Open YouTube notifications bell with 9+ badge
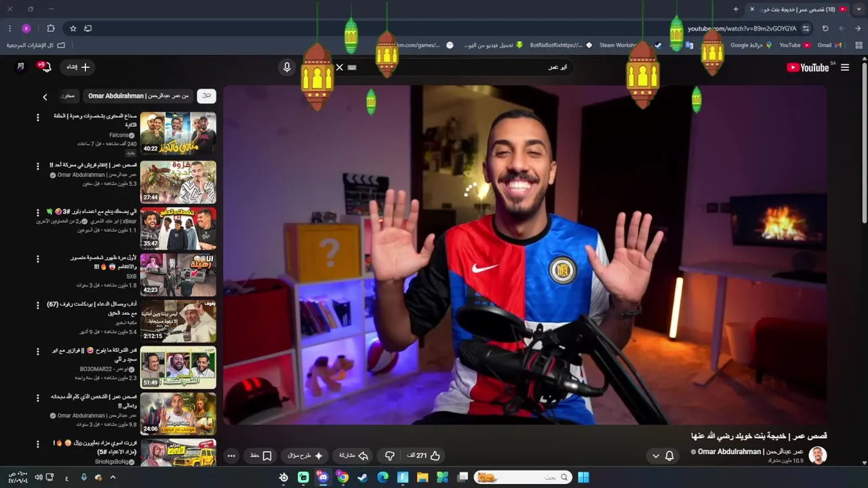The height and width of the screenshot is (488, 868). (45, 67)
